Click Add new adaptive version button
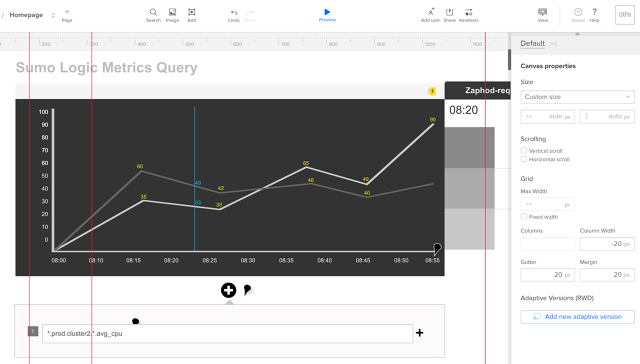This screenshot has height=364, width=640. pos(577,317)
